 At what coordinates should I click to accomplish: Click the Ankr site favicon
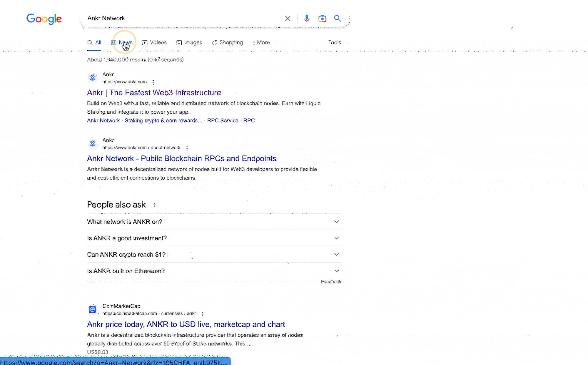[92, 77]
